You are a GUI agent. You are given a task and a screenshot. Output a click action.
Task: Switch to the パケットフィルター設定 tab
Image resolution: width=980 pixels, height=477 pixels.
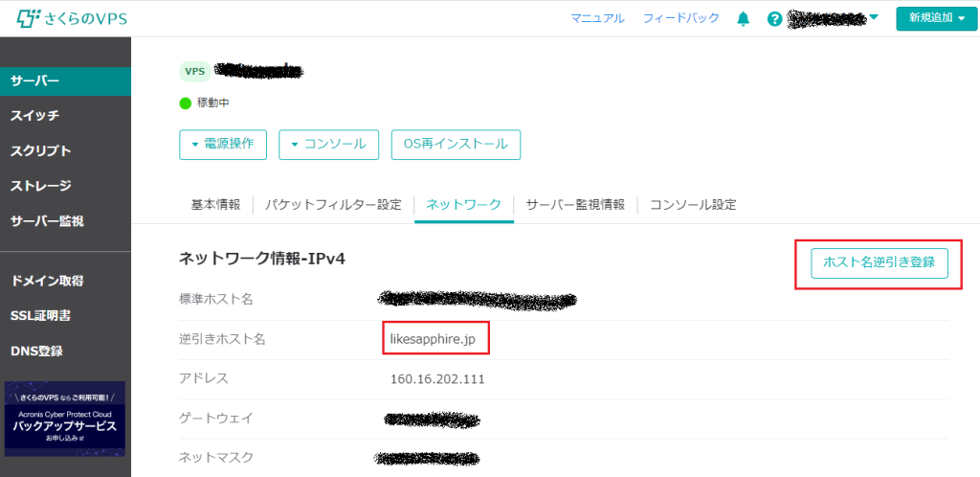click(x=333, y=205)
